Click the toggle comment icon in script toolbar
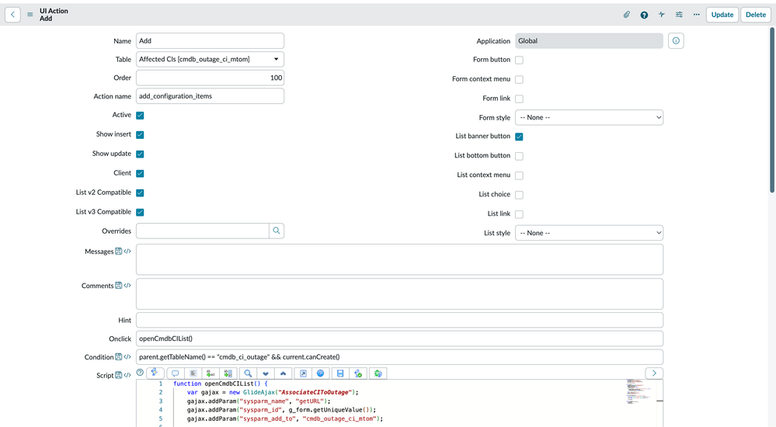Viewport: 776px width, 427px height. [x=175, y=374]
